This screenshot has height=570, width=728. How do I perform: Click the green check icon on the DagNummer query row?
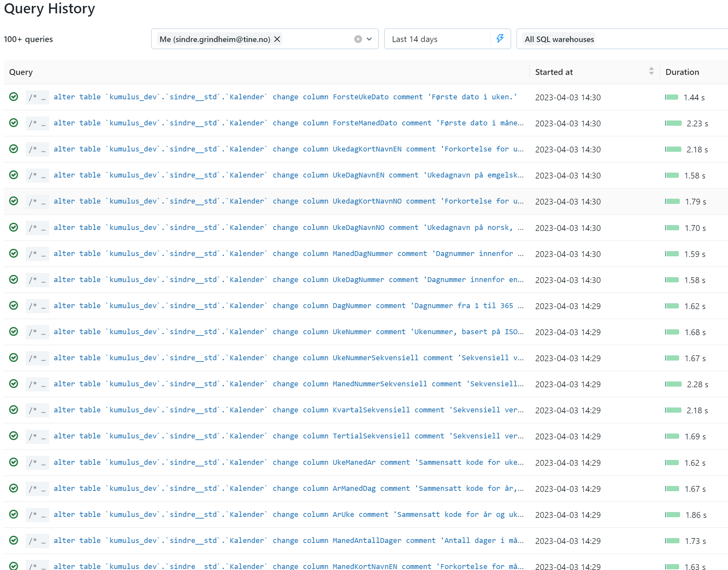click(x=13, y=306)
